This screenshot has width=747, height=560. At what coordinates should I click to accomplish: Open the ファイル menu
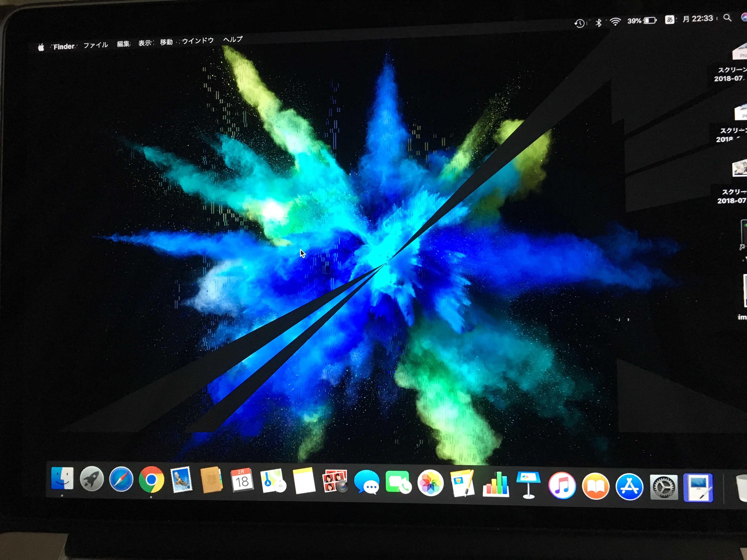[x=96, y=45]
